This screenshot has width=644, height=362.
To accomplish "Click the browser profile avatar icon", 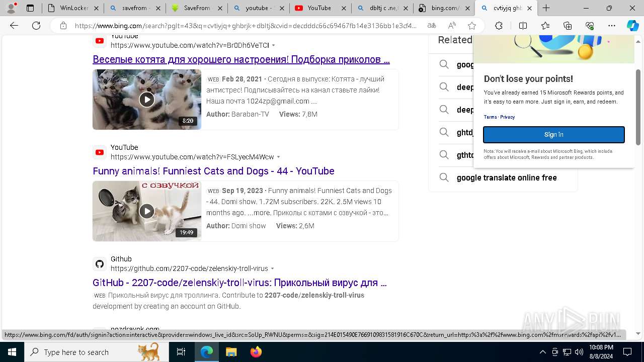I will coord(11,8).
